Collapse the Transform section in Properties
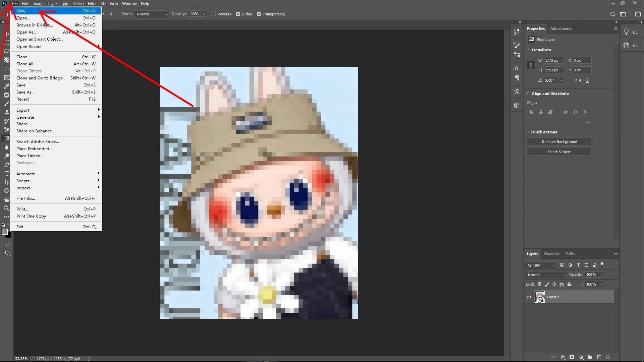 click(528, 50)
